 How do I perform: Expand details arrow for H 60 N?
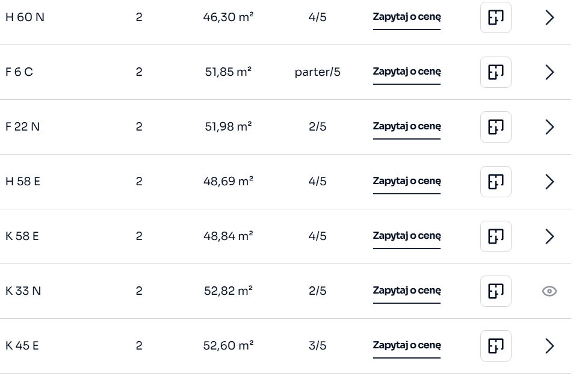click(549, 17)
